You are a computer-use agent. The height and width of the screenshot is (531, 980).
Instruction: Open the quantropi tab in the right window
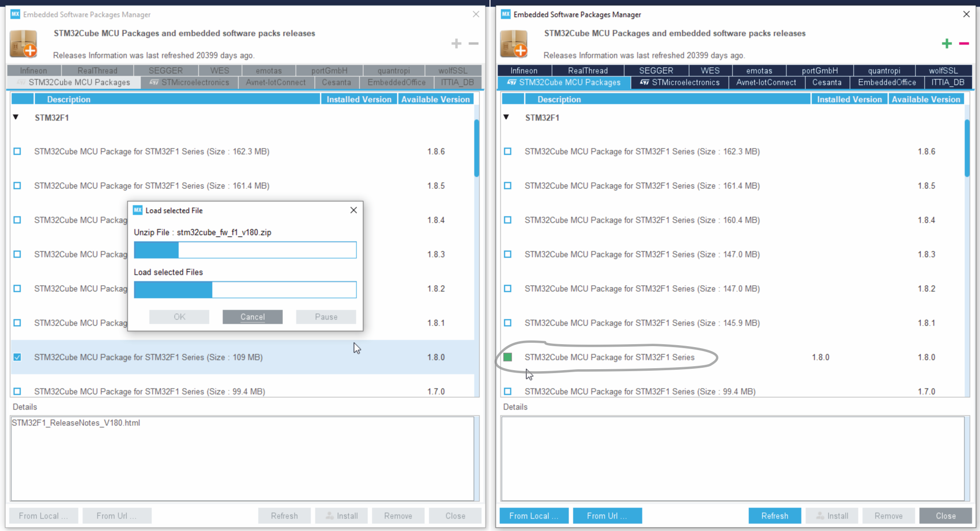pyautogui.click(x=884, y=71)
